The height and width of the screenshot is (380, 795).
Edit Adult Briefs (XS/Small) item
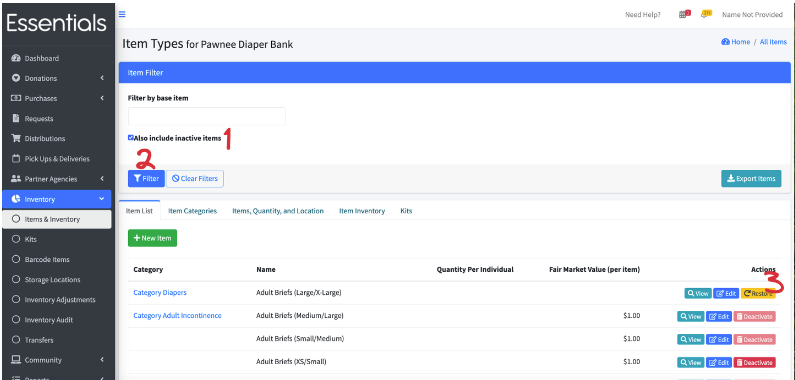pos(719,362)
